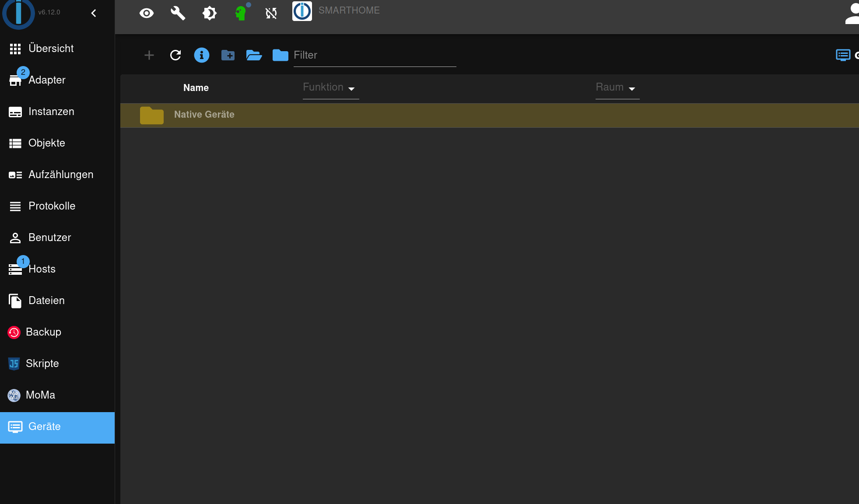Expand the Native Geräte folder row
Viewport: 859px width, 504px height.
coord(204,115)
